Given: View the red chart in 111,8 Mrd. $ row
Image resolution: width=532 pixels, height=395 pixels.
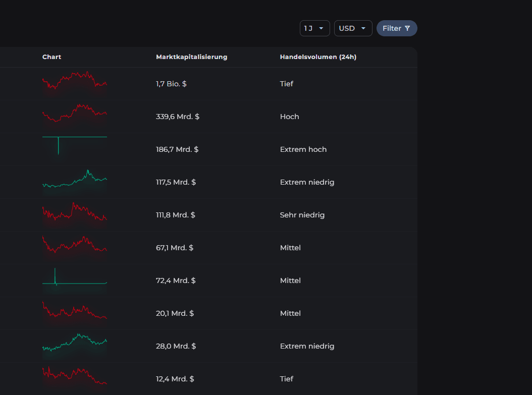Looking at the screenshot, I should click(x=75, y=212).
